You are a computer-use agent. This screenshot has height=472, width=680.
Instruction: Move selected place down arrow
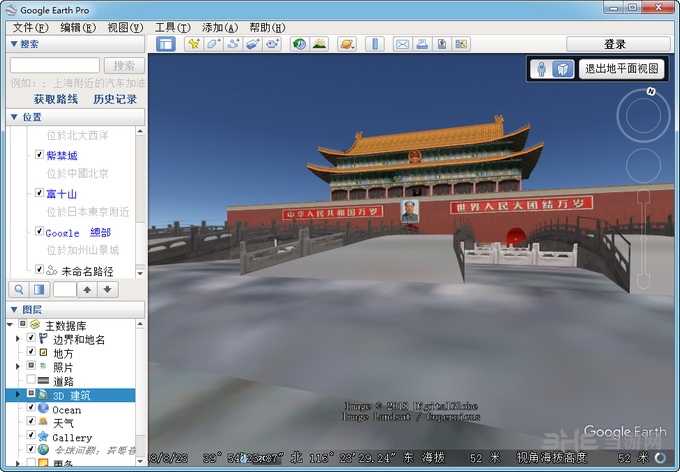click(x=108, y=289)
